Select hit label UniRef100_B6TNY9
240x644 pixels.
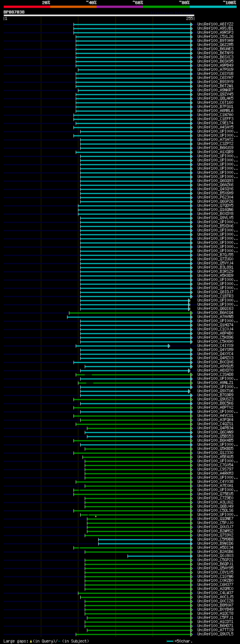[x=215, y=53]
